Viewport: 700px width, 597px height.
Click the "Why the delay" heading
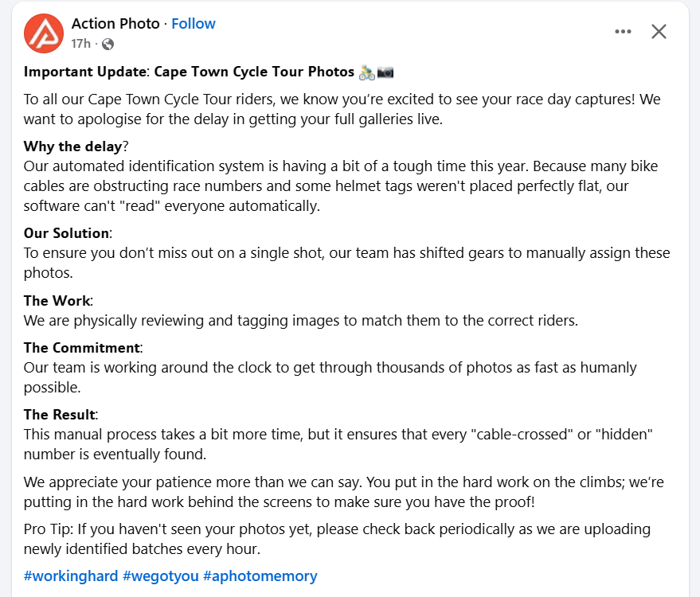pyautogui.click(x=73, y=146)
